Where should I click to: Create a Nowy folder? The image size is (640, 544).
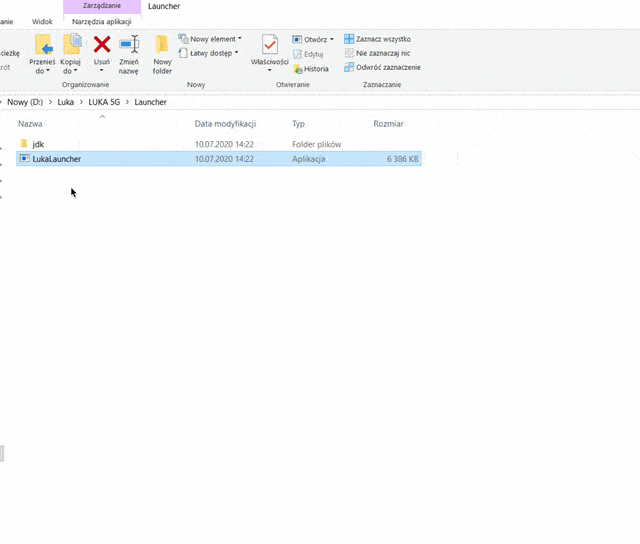tap(162, 54)
